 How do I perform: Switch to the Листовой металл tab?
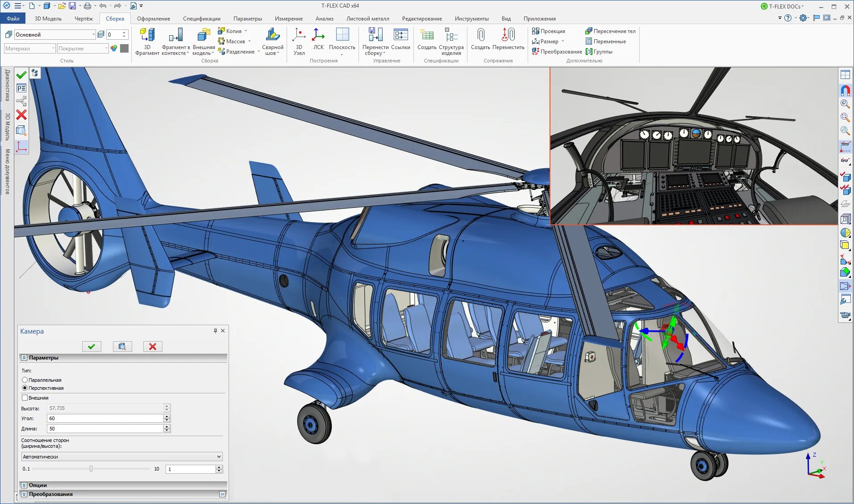(367, 19)
